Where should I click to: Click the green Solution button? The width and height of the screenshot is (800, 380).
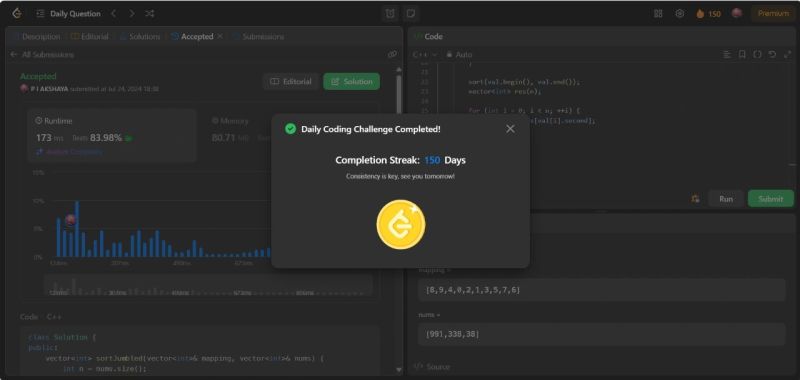tap(352, 82)
